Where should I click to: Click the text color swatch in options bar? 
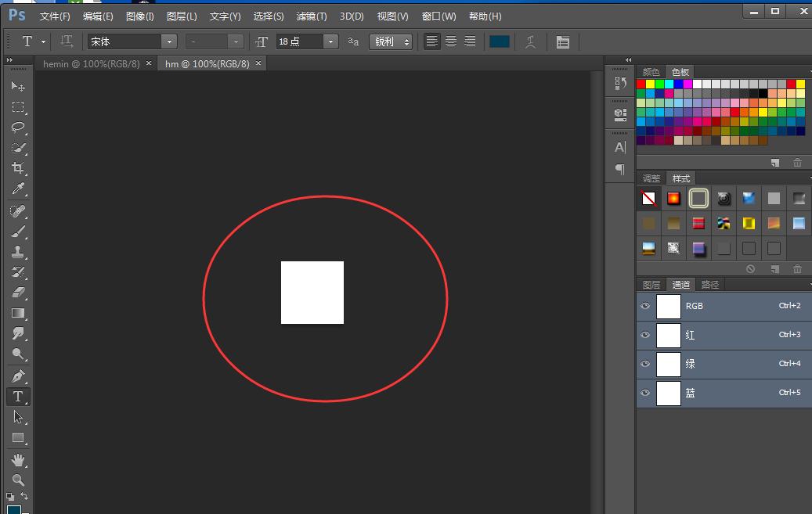500,42
